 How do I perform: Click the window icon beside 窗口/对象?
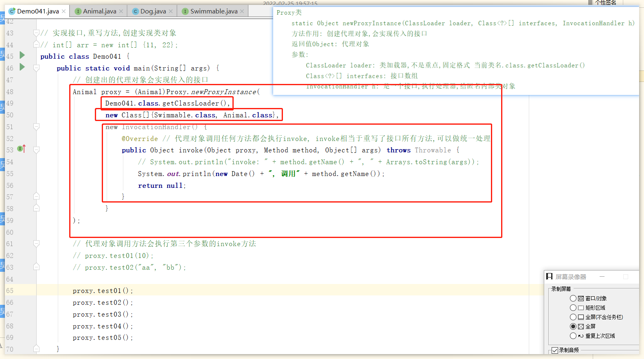(581, 298)
